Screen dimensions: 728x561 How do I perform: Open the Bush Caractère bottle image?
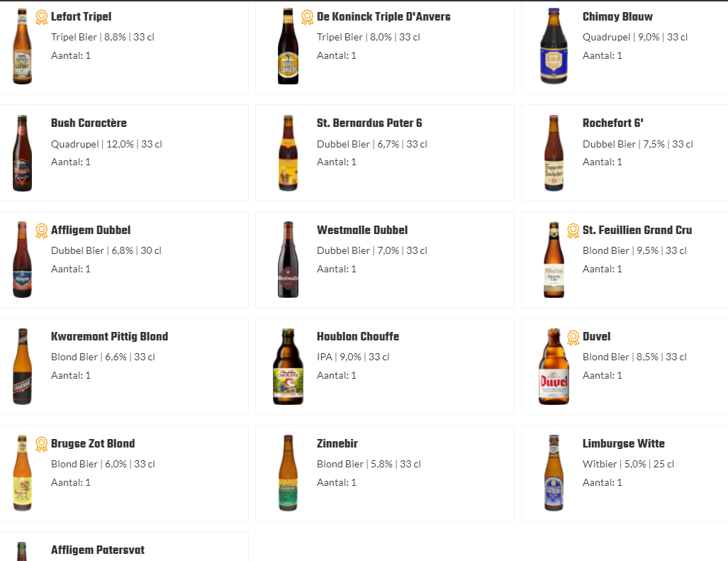point(22,153)
